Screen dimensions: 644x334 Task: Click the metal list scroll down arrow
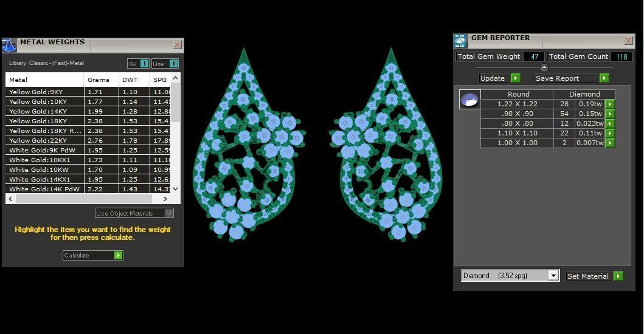(175, 189)
